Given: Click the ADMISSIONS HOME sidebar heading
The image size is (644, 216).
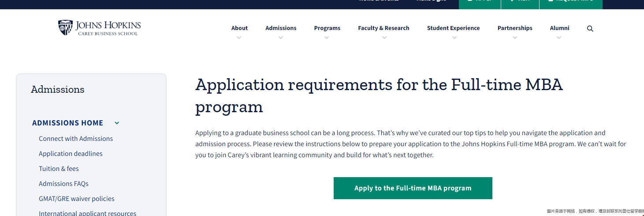Looking at the screenshot, I should [x=67, y=123].
